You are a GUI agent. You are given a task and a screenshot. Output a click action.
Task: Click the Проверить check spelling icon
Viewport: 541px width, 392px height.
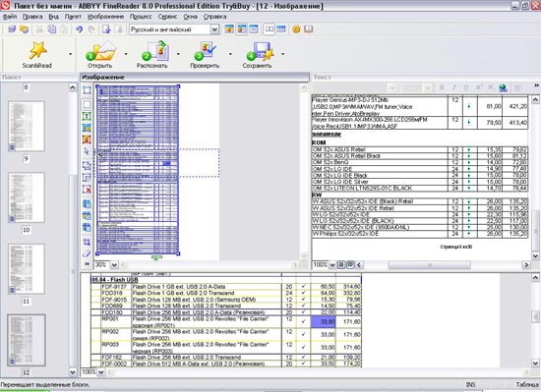pos(205,51)
